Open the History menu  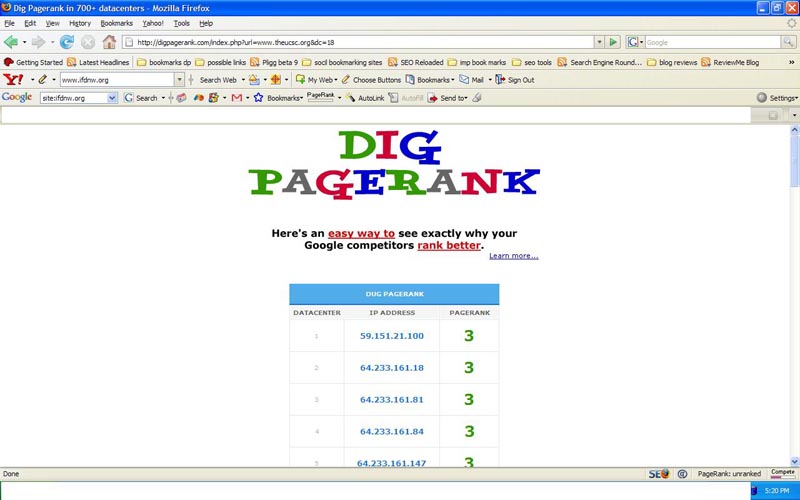80,23
